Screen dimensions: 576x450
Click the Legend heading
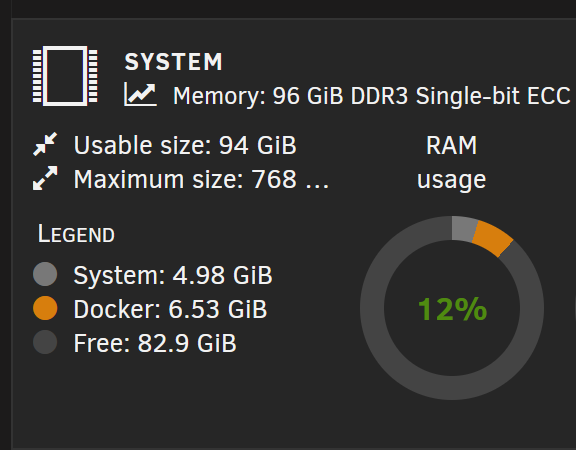76,234
